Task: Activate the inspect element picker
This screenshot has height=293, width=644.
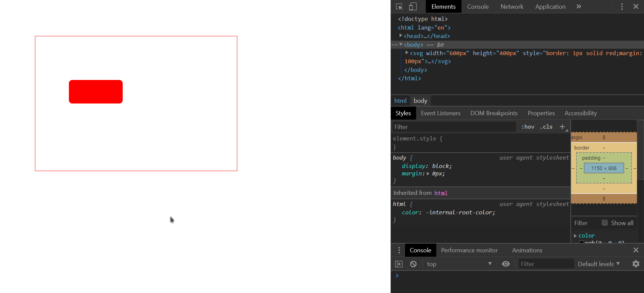Action: [399, 7]
